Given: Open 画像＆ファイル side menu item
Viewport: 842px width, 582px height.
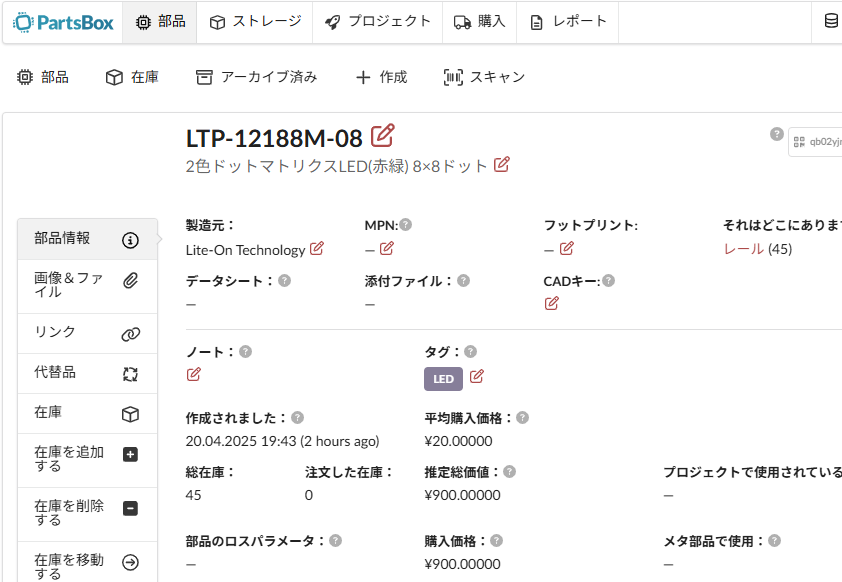Looking at the screenshot, I should point(88,286).
